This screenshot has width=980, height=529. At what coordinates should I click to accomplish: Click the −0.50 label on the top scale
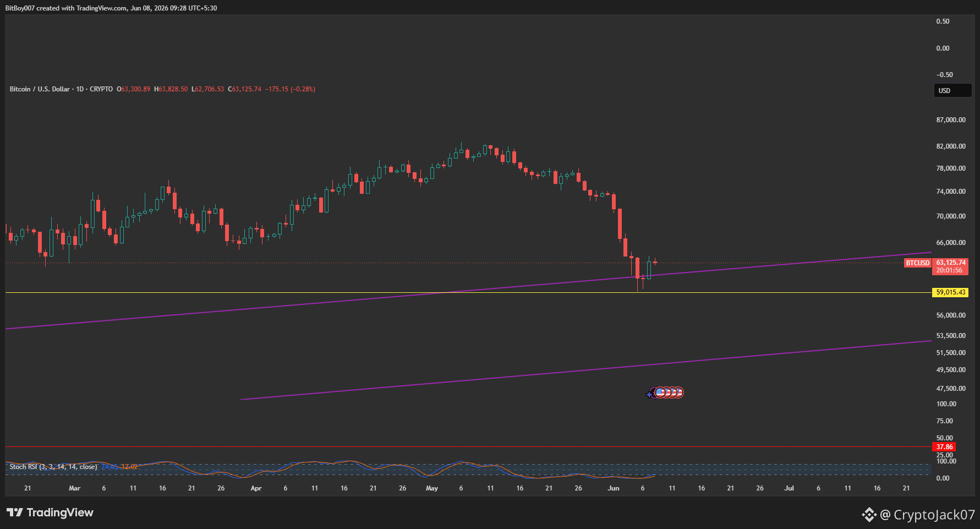click(x=945, y=75)
